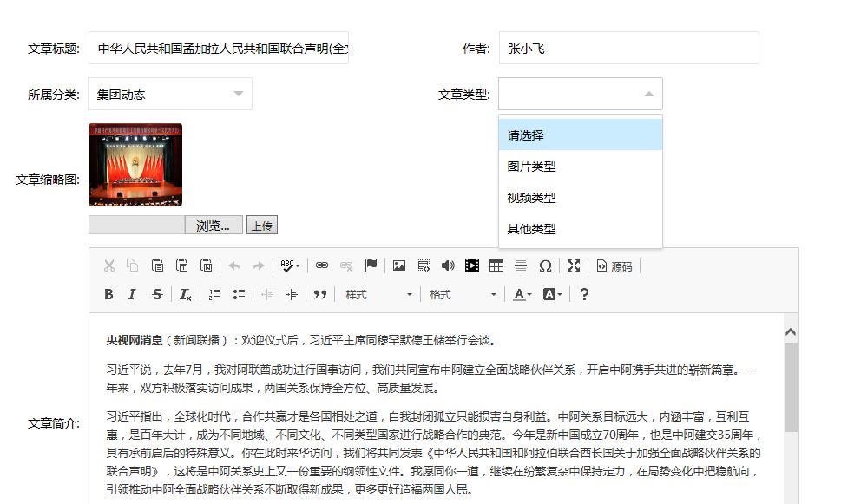Click the 上传 upload button
841x504 pixels.
click(x=261, y=226)
